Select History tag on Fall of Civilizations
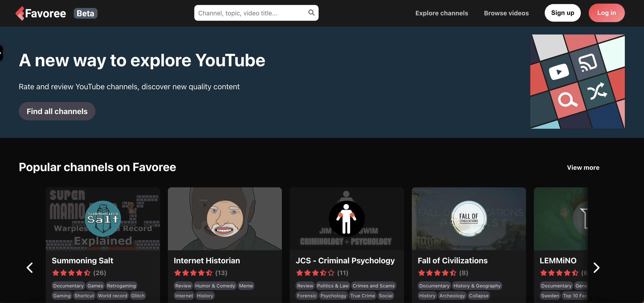 pos(427,296)
